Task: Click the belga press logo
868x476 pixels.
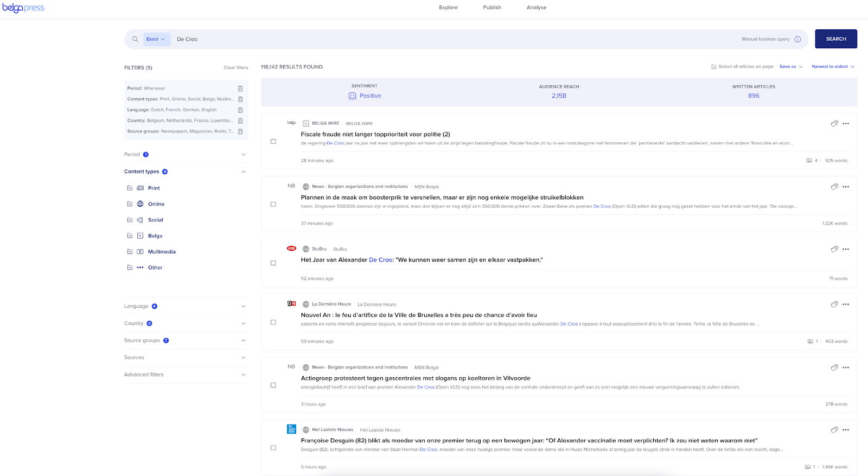Action: point(23,8)
